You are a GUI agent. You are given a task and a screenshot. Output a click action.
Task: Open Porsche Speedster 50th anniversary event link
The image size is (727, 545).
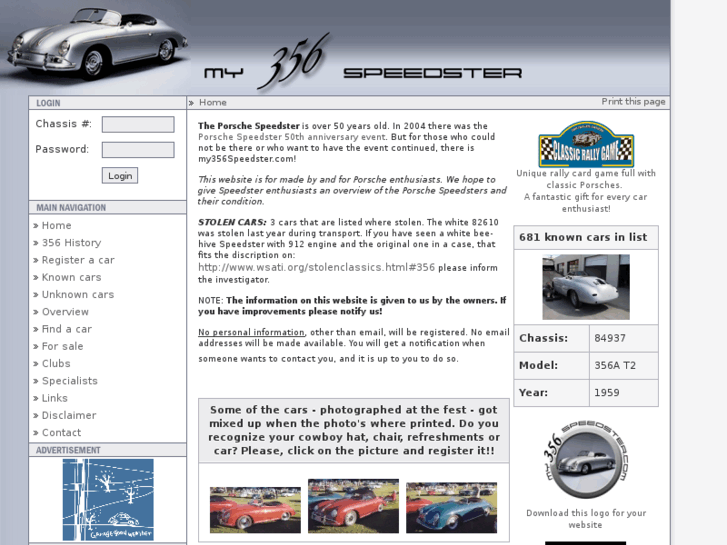tap(292, 137)
